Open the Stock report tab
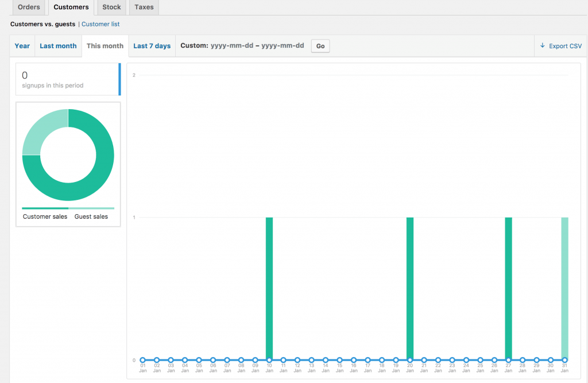The height and width of the screenshot is (383, 588). pos(111,7)
